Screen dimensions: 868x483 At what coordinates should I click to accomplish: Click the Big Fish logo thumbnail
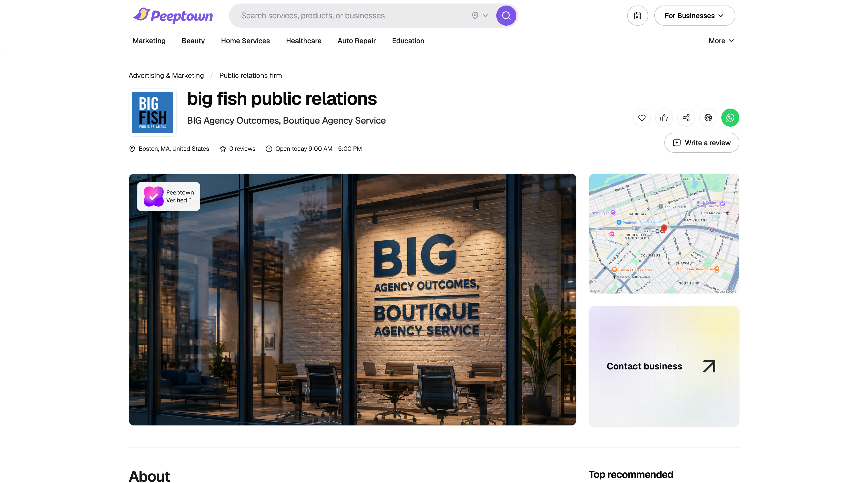[153, 113]
